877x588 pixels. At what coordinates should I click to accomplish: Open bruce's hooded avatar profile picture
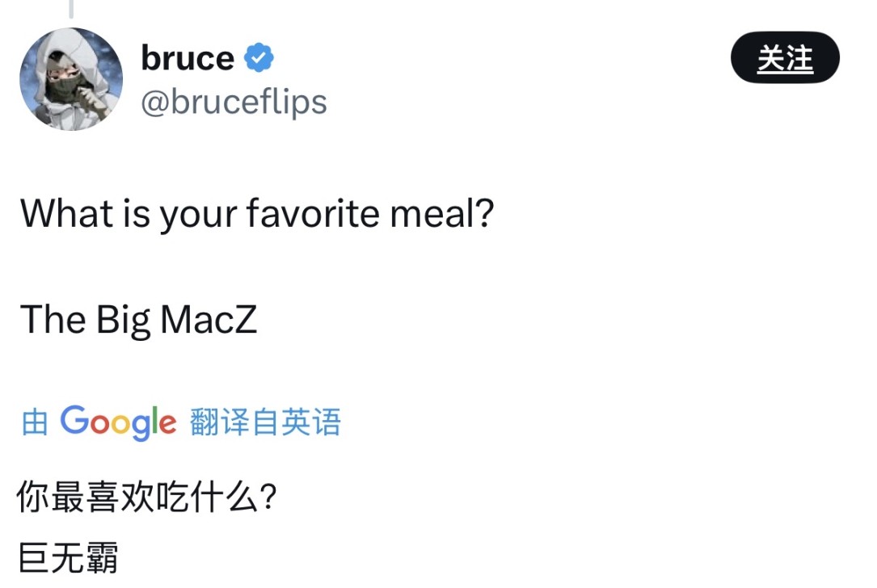(71, 79)
